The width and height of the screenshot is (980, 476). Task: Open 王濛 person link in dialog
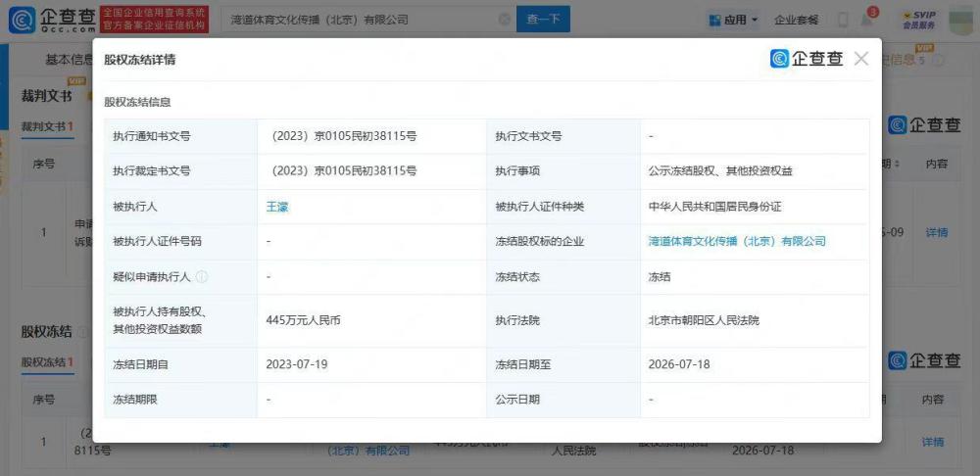277,207
